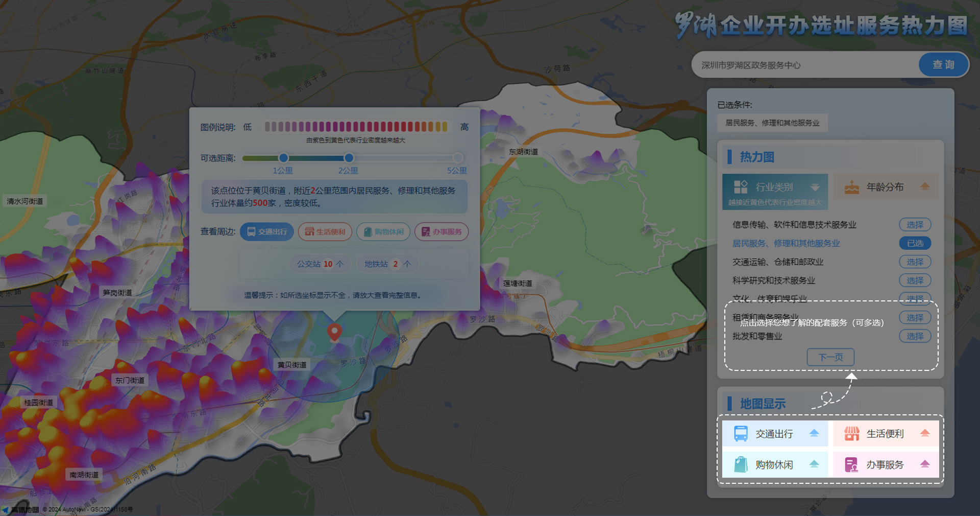Click the cake icon for 年龄分布
Screen dimensions: 980x516
[851, 187]
